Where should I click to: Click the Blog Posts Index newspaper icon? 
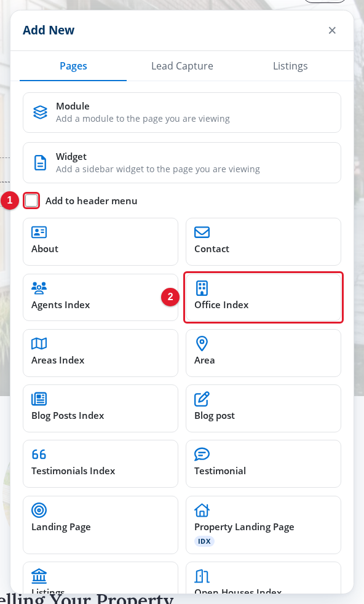39,399
